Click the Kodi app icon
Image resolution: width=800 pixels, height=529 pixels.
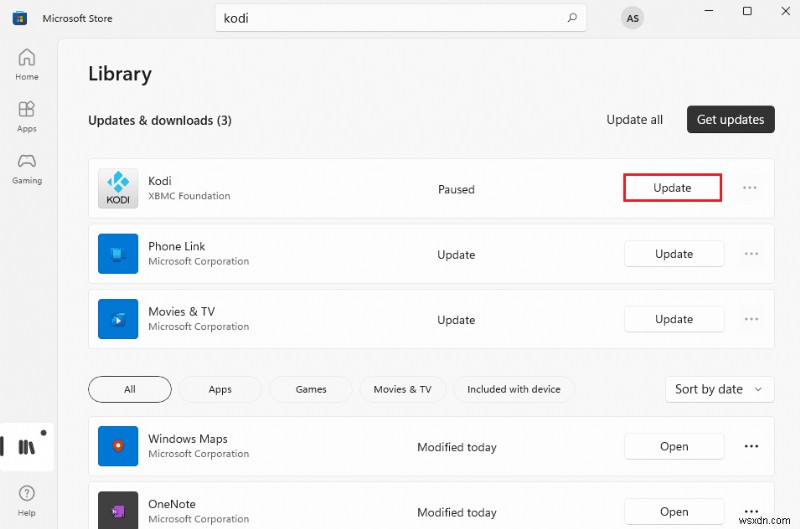point(118,189)
